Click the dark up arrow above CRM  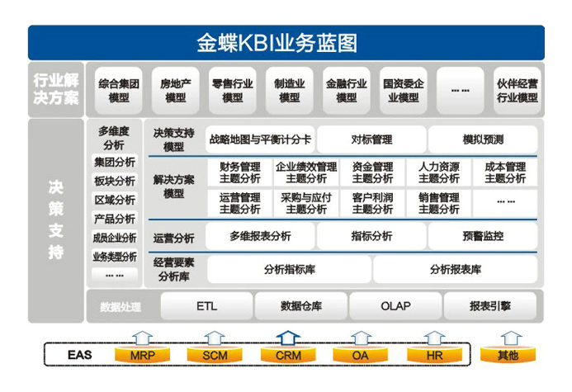click(x=287, y=338)
